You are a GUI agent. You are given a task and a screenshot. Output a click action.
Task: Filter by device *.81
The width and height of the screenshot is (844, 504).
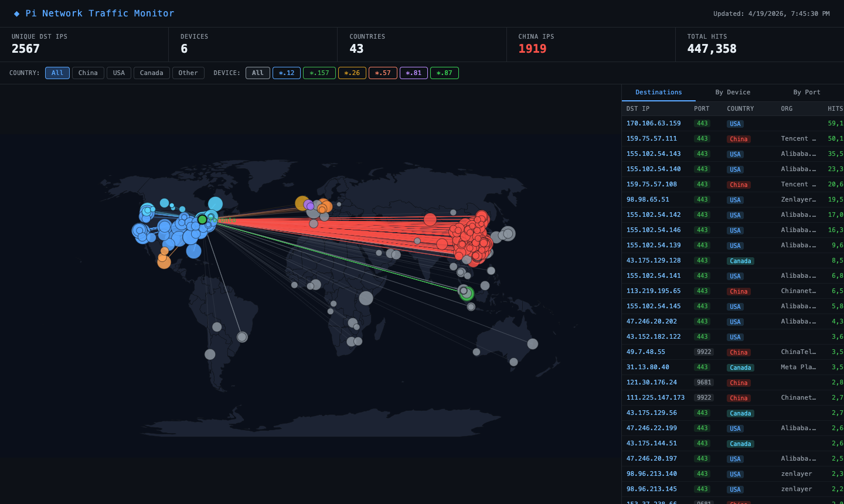[414, 73]
